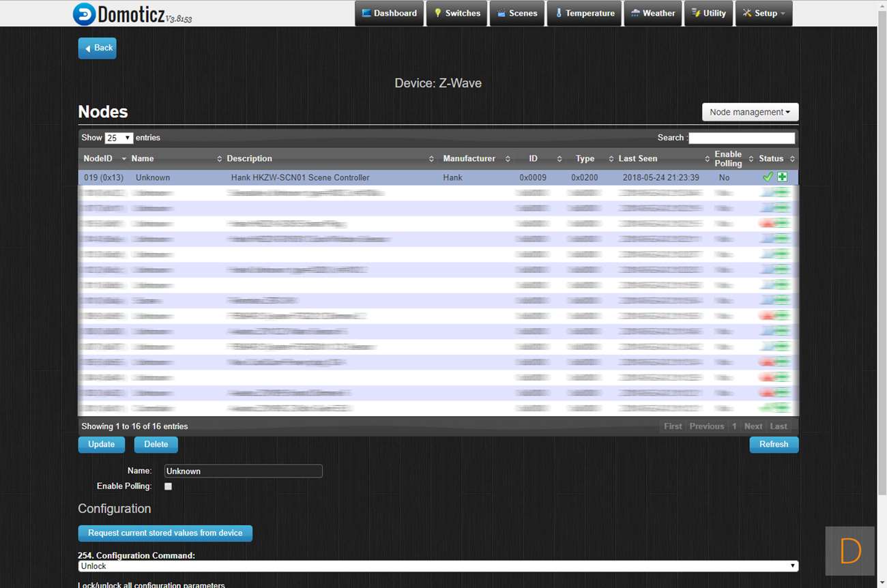Sort the table by NodeID column
This screenshot has width=887, height=588.
pyautogui.click(x=104, y=159)
